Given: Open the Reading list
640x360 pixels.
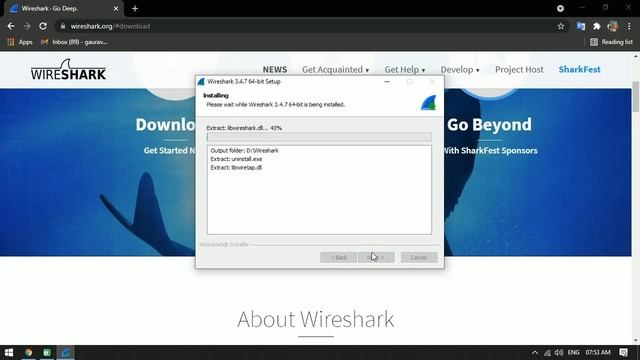Looking at the screenshot, I should click(x=611, y=42).
